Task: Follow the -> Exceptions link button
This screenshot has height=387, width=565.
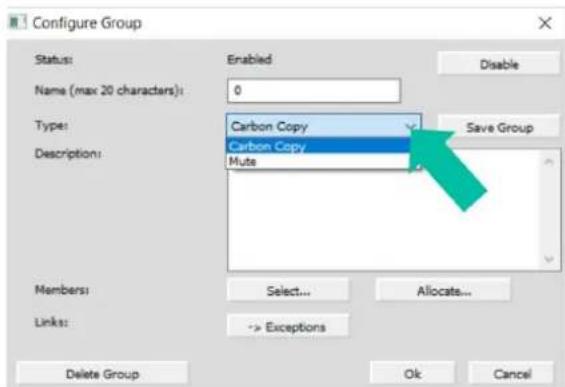Action: tap(288, 326)
